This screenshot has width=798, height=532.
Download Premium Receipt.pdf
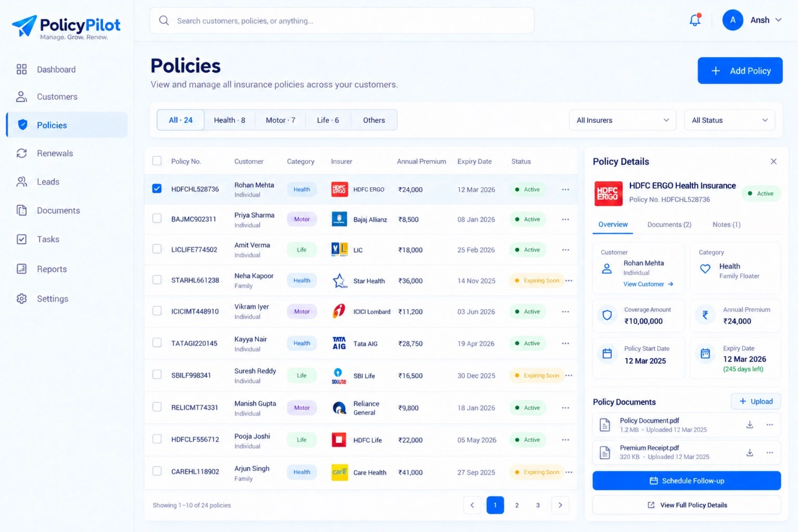(750, 453)
